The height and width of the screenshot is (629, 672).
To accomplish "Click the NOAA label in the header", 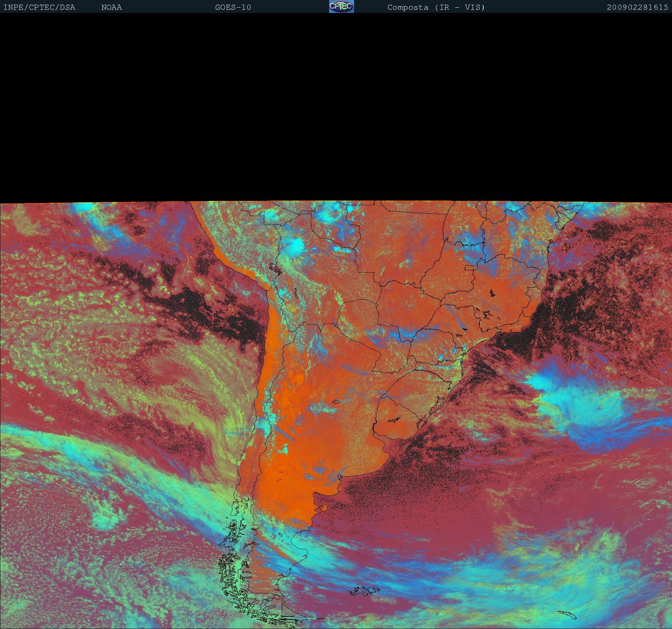I will coord(111,7).
